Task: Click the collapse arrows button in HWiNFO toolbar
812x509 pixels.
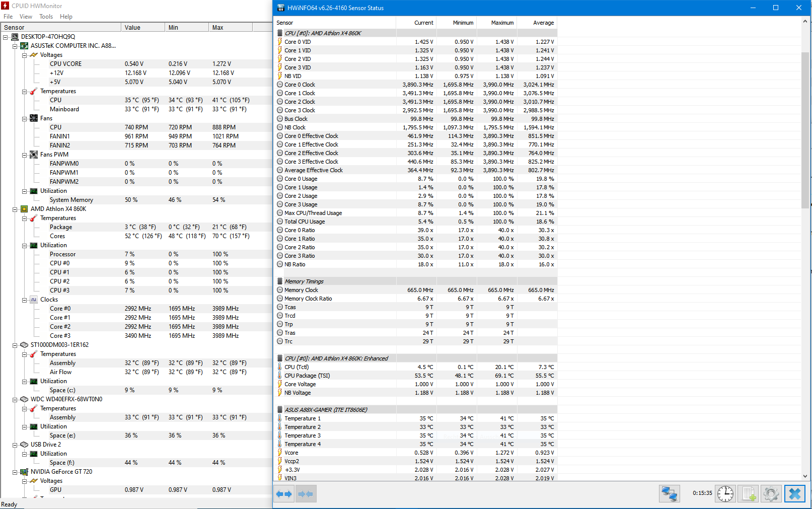Action: coord(306,494)
